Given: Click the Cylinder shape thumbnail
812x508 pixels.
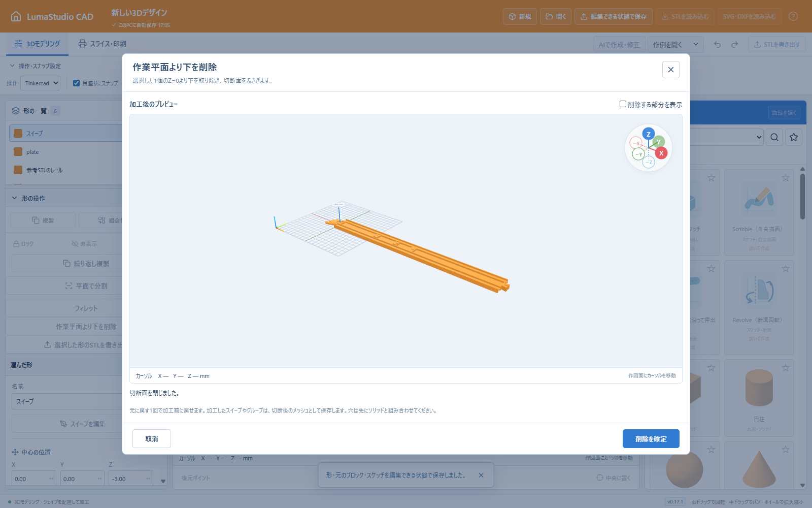Looking at the screenshot, I should click(759, 388).
